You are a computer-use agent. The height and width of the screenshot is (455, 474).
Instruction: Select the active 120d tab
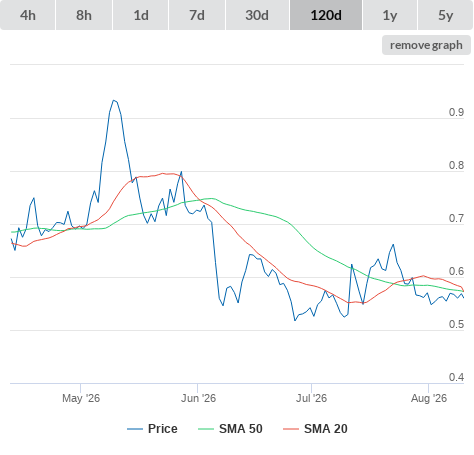tap(326, 15)
